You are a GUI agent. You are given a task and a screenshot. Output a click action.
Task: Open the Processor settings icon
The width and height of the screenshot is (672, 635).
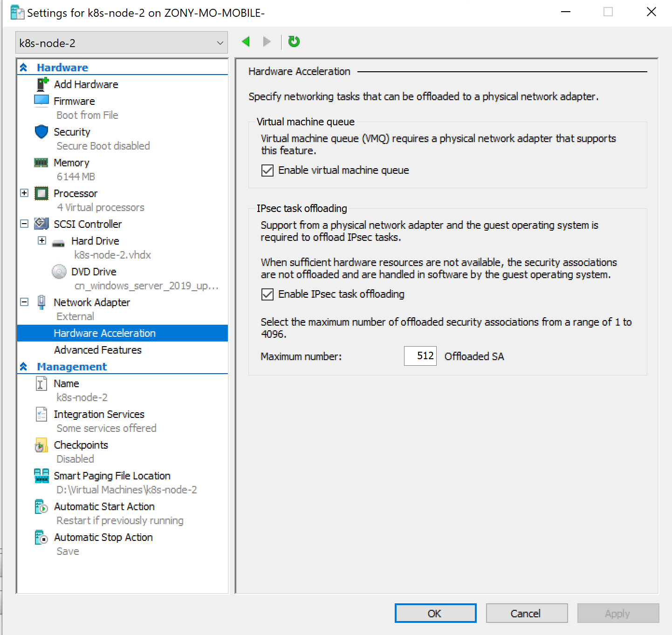coord(41,193)
